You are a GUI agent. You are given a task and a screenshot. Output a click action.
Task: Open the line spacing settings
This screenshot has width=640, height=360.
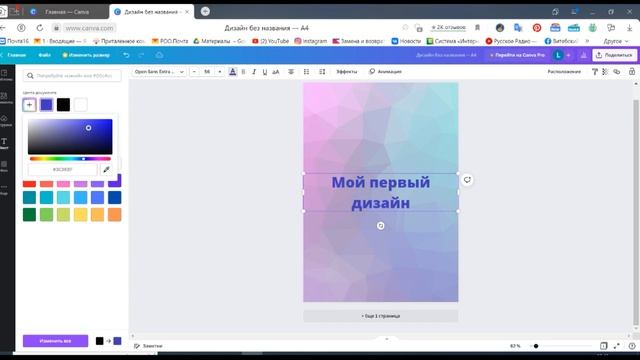[322, 72]
